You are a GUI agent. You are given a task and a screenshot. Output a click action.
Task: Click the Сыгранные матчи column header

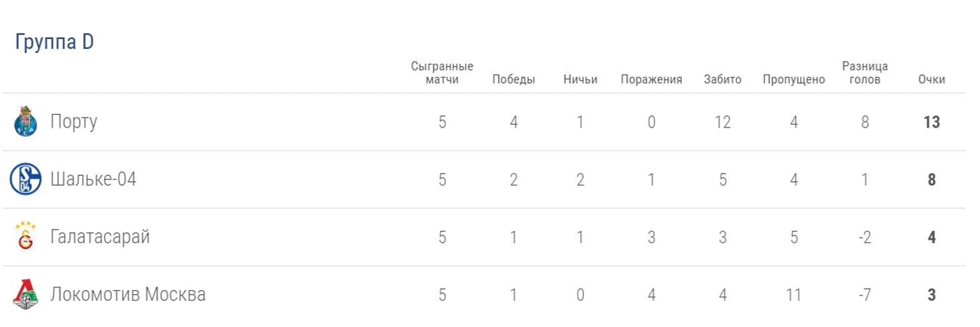(442, 73)
